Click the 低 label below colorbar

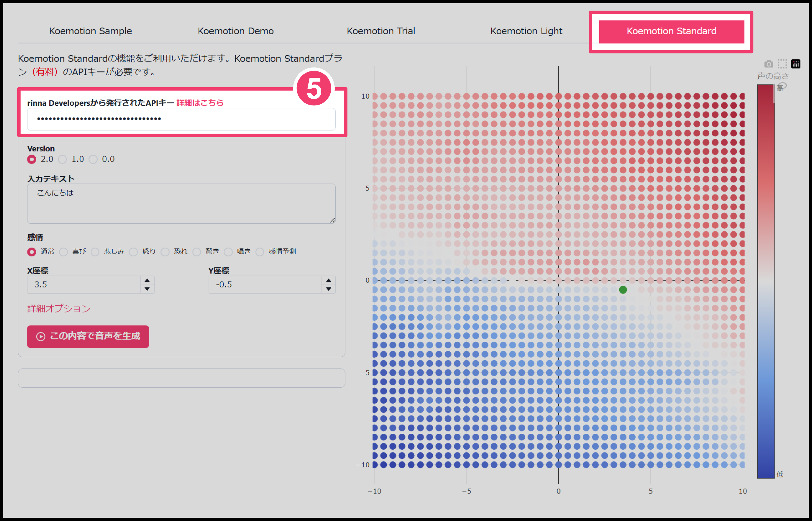(x=780, y=474)
